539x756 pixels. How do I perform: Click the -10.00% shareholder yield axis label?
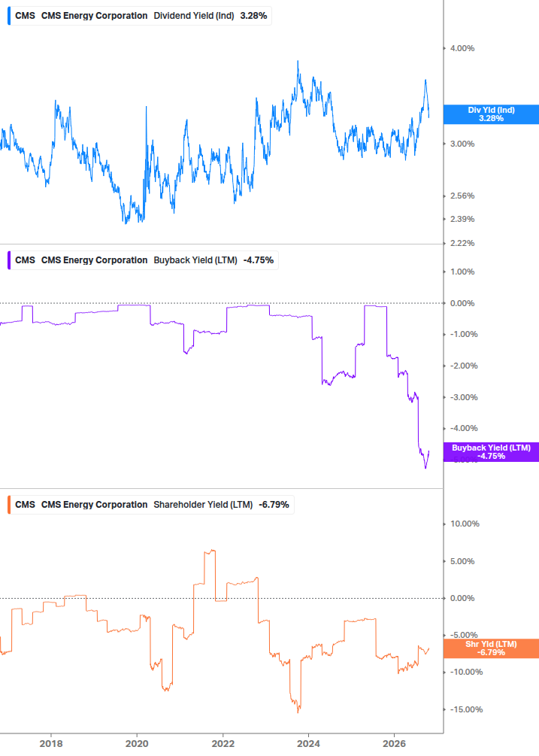(x=466, y=672)
